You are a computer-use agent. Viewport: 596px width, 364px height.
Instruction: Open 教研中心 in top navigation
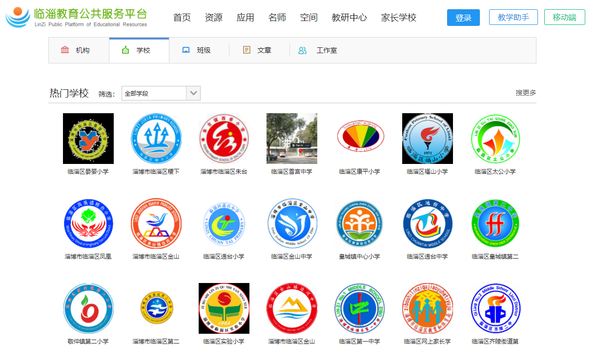pyautogui.click(x=349, y=18)
